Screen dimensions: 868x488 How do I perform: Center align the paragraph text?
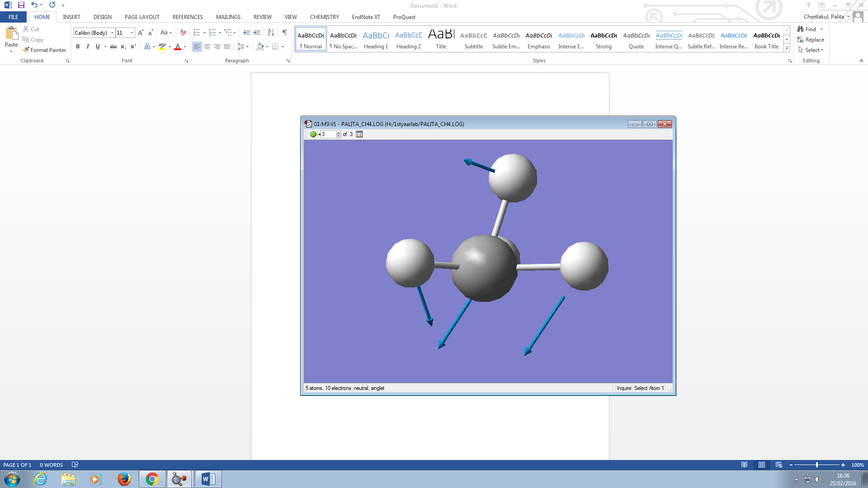pyautogui.click(x=207, y=47)
